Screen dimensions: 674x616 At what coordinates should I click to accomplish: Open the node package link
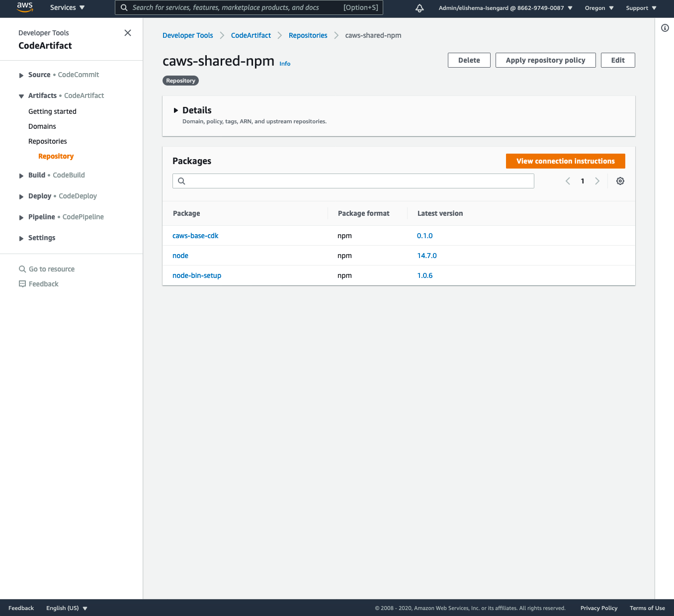click(180, 256)
